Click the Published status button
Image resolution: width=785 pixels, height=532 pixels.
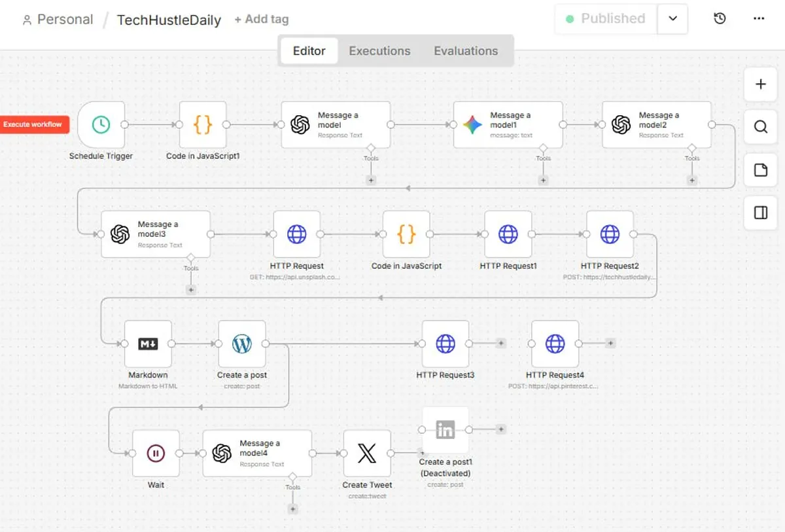tap(606, 18)
